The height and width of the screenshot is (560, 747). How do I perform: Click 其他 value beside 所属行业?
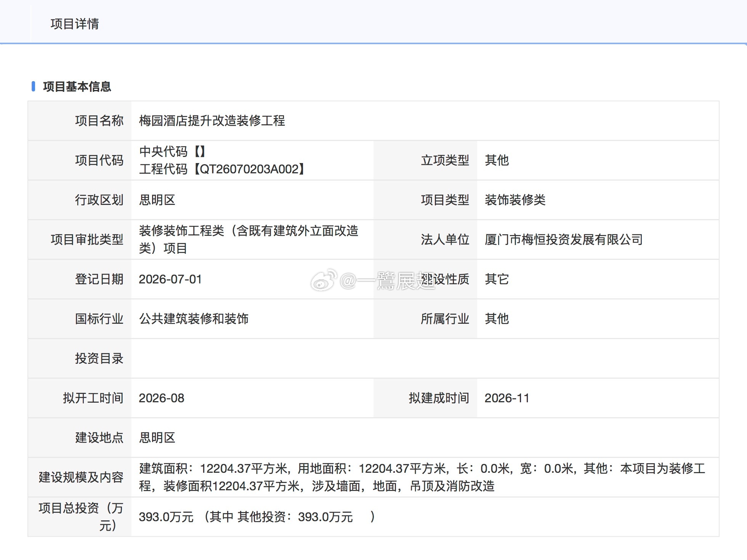pyautogui.click(x=497, y=319)
